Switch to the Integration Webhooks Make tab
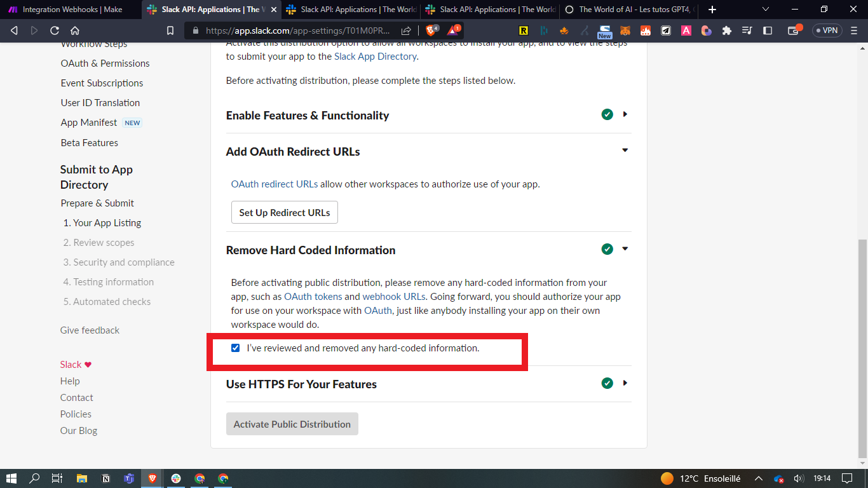Image resolution: width=868 pixels, height=488 pixels. pos(70,10)
